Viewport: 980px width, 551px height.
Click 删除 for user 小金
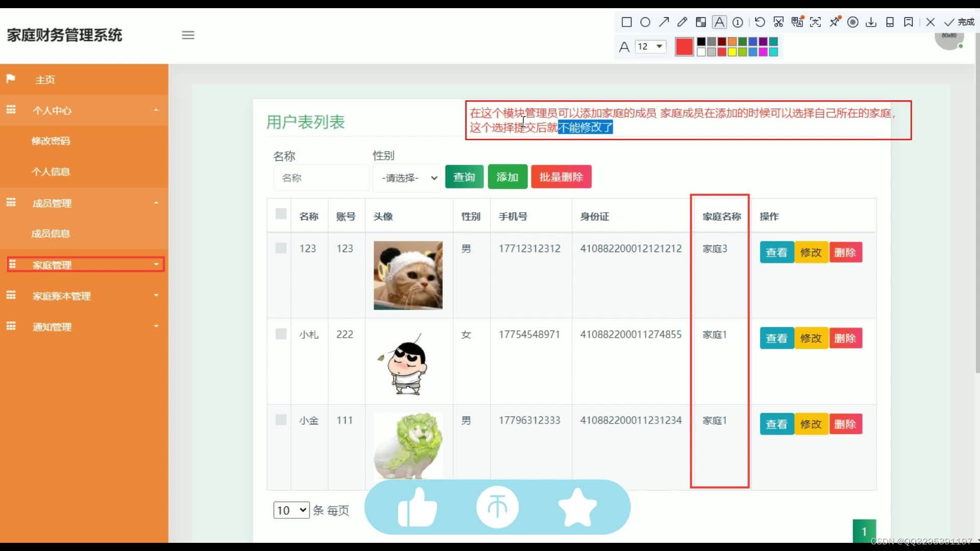click(x=845, y=424)
